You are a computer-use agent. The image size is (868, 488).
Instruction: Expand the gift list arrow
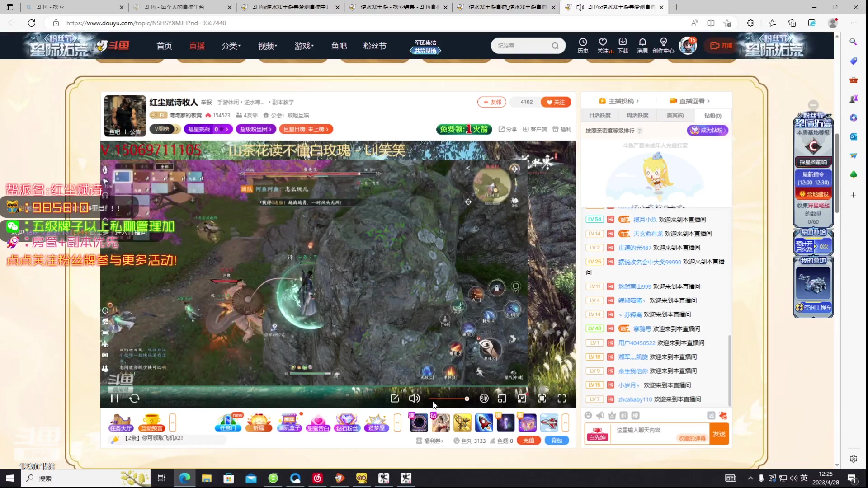click(x=565, y=423)
